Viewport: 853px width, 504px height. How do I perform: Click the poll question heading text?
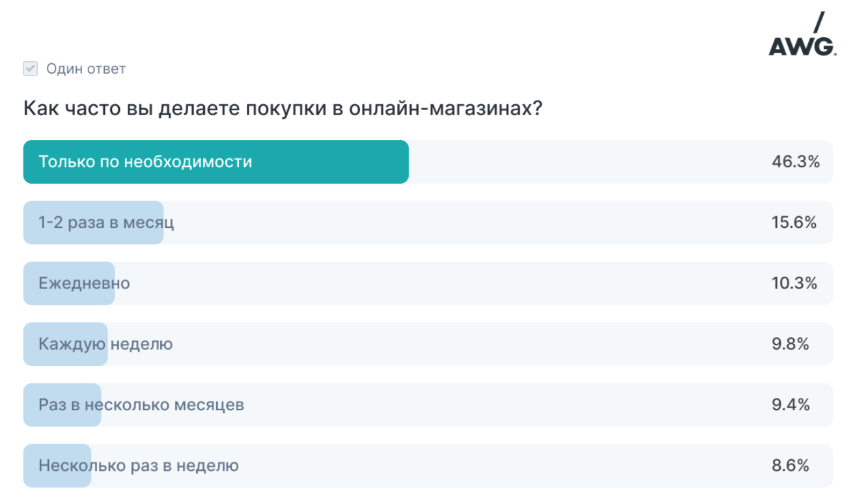(283, 108)
